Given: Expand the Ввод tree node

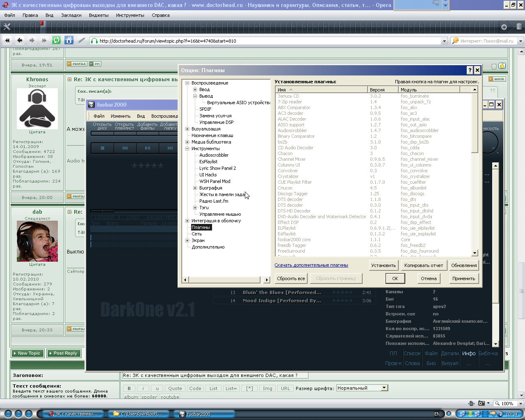Looking at the screenshot, I should tap(195, 89).
